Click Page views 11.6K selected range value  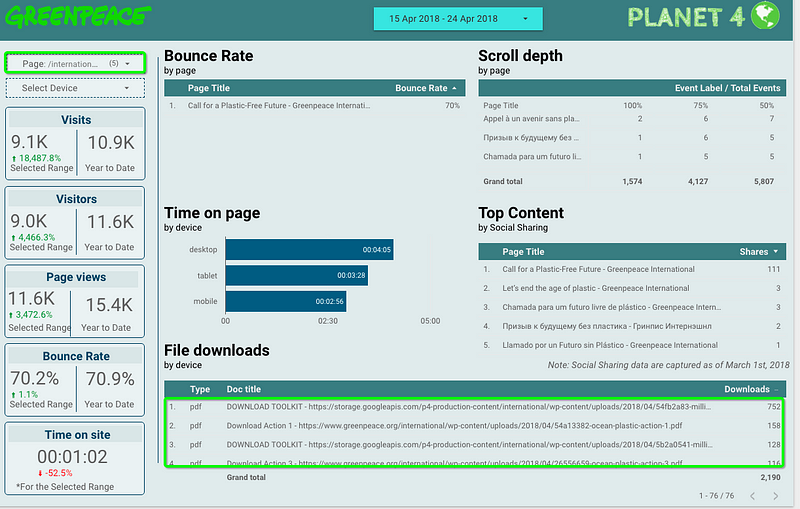[31, 298]
